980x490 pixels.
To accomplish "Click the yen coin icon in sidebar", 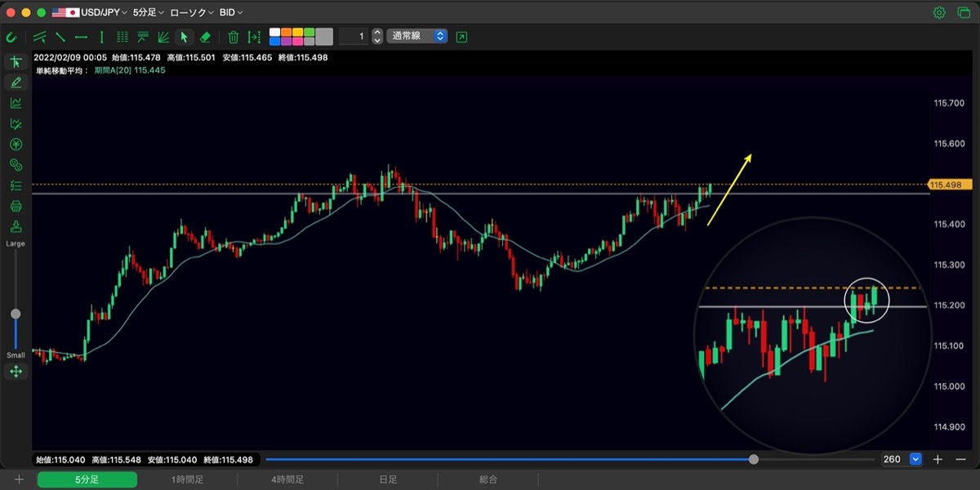I will point(16,145).
